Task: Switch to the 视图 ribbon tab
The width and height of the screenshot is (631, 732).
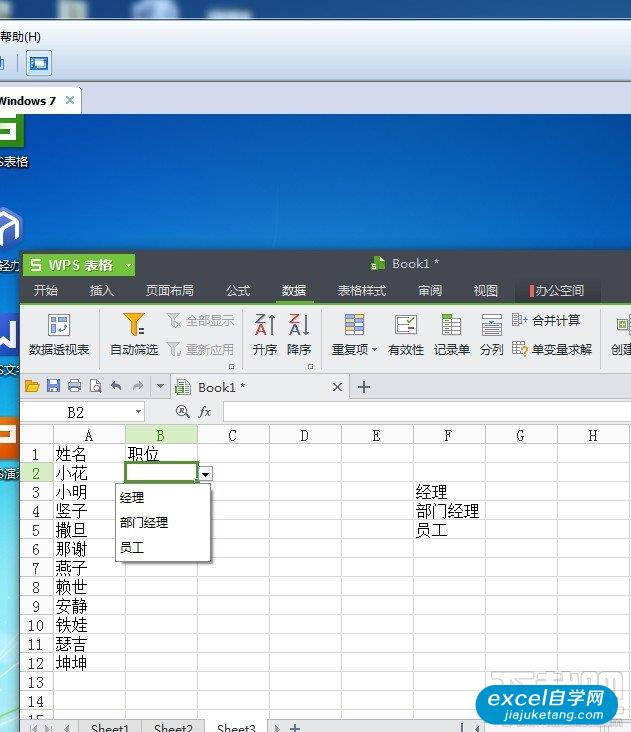Action: point(486,290)
